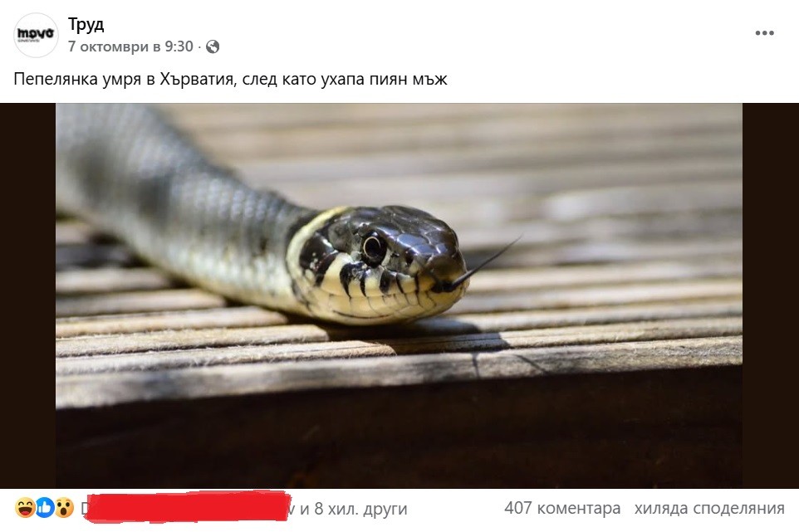Click the word Хърватия in the caption
Image resolution: width=799 pixels, height=532 pixels.
click(x=197, y=80)
